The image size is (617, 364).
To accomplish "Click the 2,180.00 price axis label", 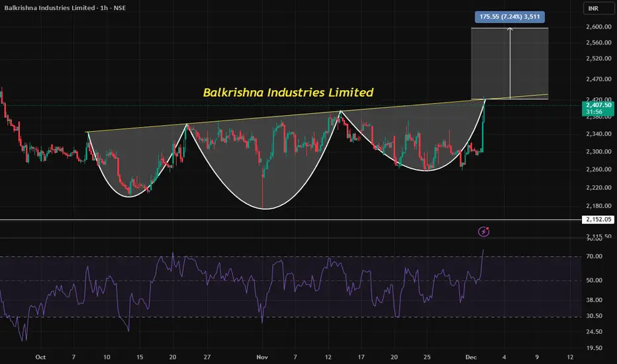I will [x=598, y=206].
